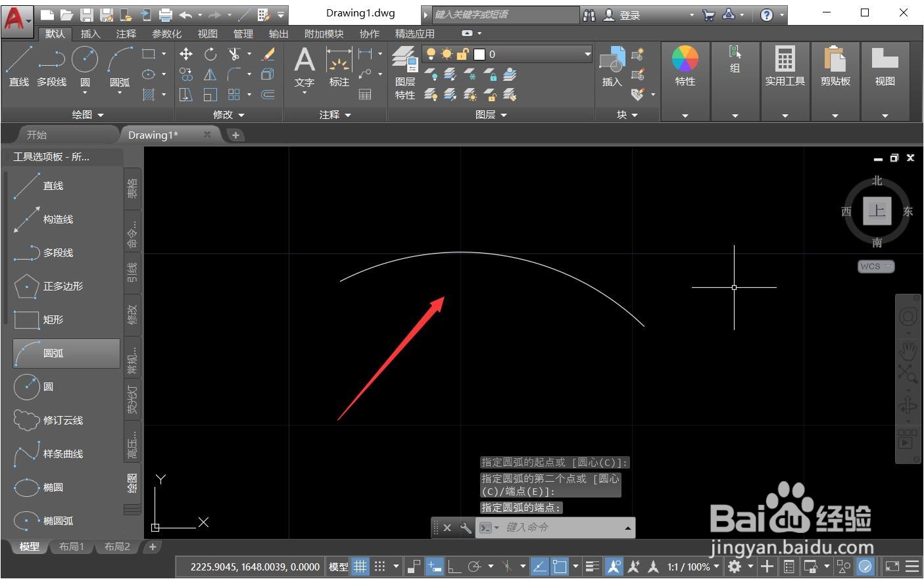Switch to the 布局1 layout tab
This screenshot has width=924, height=579.
click(x=72, y=547)
